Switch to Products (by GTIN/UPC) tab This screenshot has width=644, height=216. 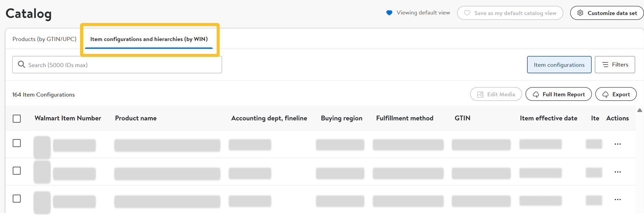pos(44,39)
